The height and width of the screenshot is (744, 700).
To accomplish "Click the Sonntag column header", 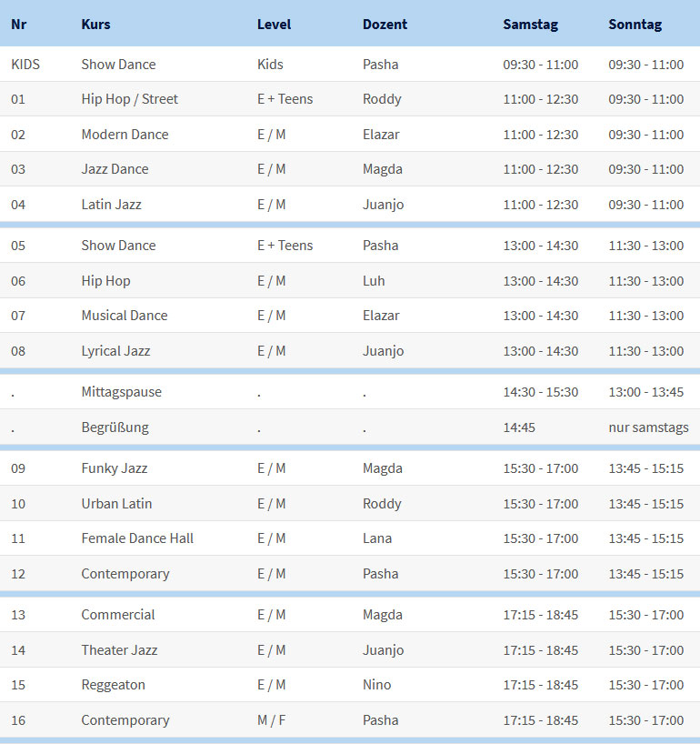I will [x=635, y=25].
